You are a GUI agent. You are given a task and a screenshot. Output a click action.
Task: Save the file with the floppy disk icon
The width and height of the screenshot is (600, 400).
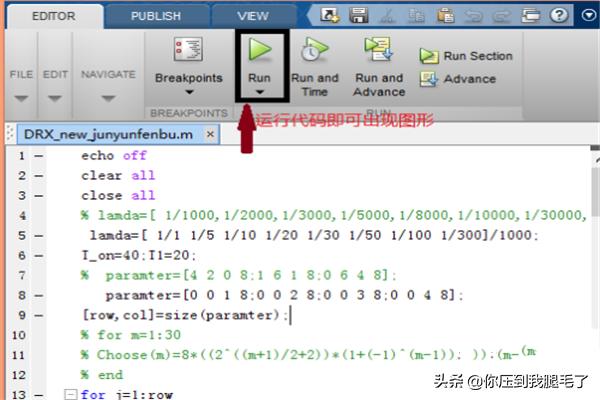[359, 15]
